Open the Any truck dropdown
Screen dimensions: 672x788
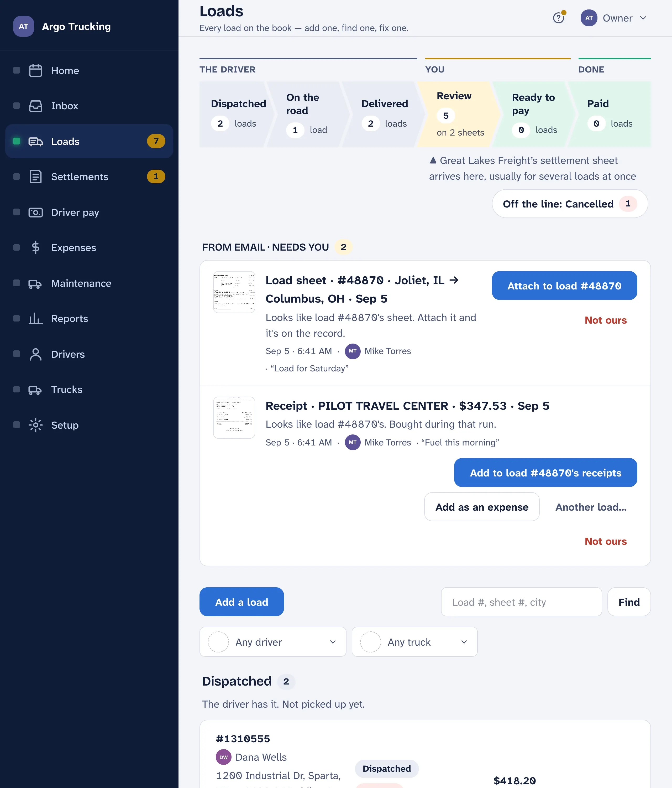coord(415,642)
